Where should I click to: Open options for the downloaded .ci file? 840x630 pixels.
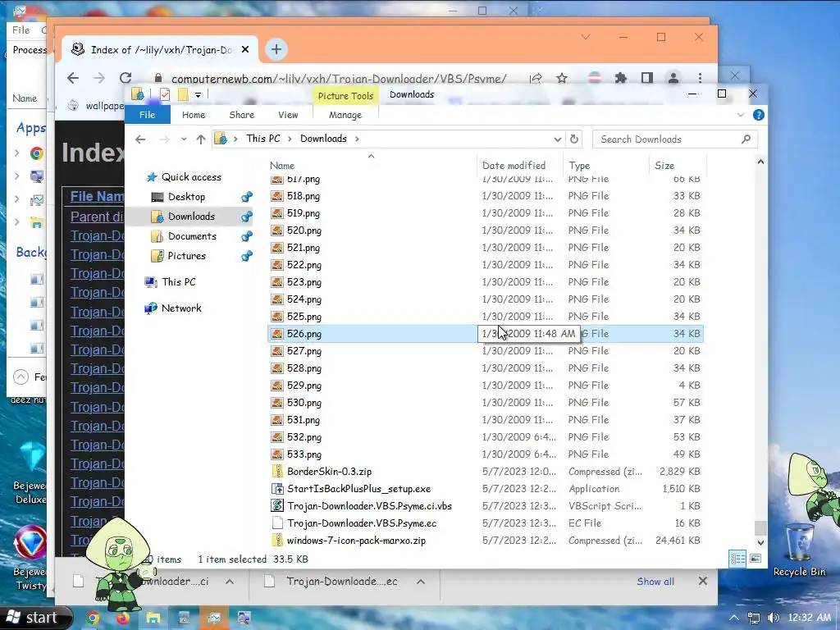(230, 582)
